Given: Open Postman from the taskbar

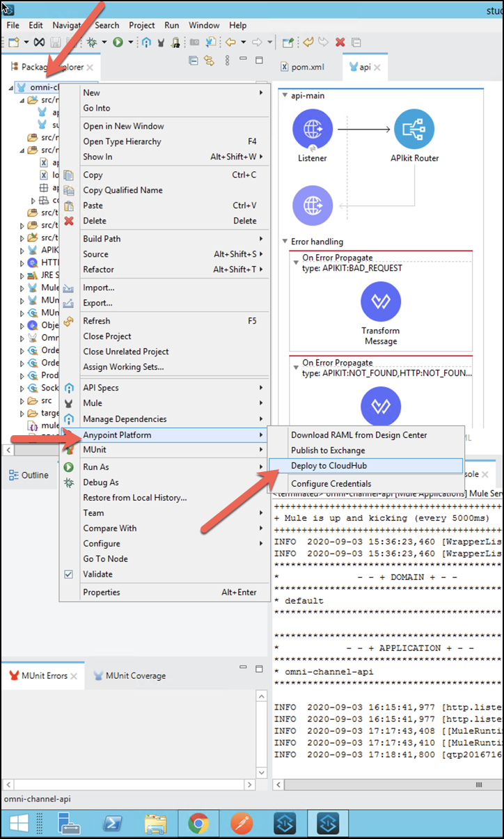Looking at the screenshot, I should pyautogui.click(x=242, y=824).
